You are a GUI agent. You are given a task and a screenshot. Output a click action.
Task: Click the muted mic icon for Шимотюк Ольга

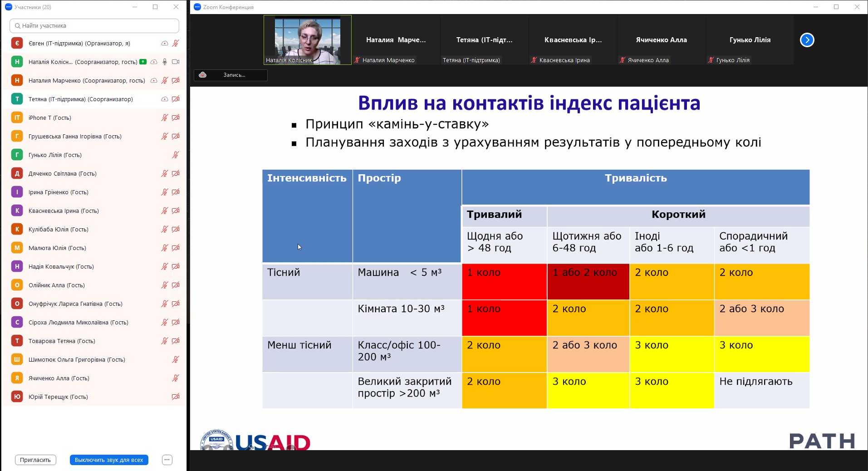pos(176,360)
